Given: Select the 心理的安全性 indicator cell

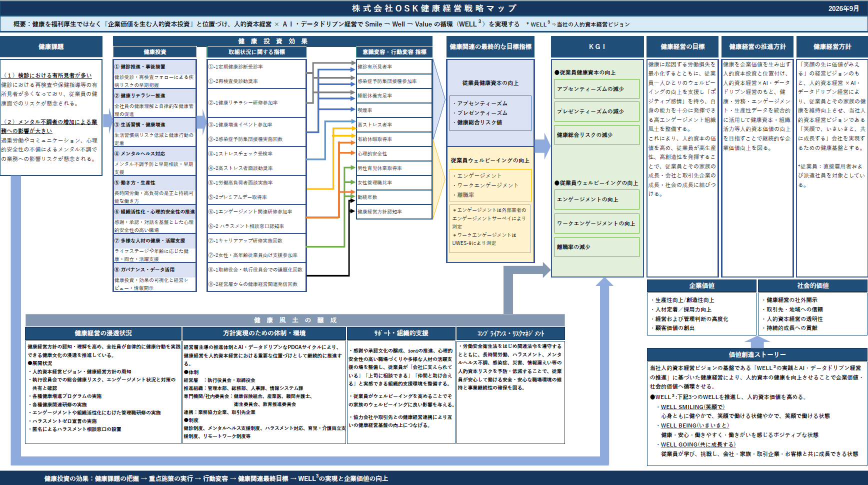Looking at the screenshot, I should 394,153.
